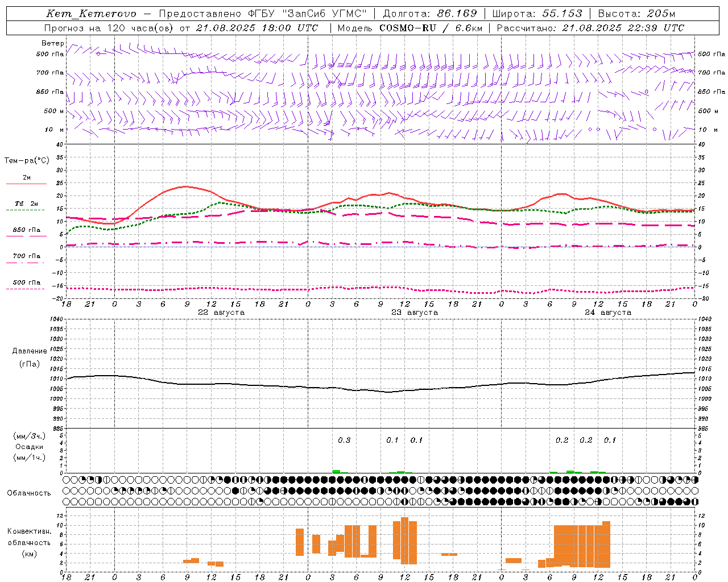Click the computed time 21.08.2025 22:39 UTC
Image resolution: width=728 pixels, height=582 pixels.
pyautogui.click(x=623, y=28)
